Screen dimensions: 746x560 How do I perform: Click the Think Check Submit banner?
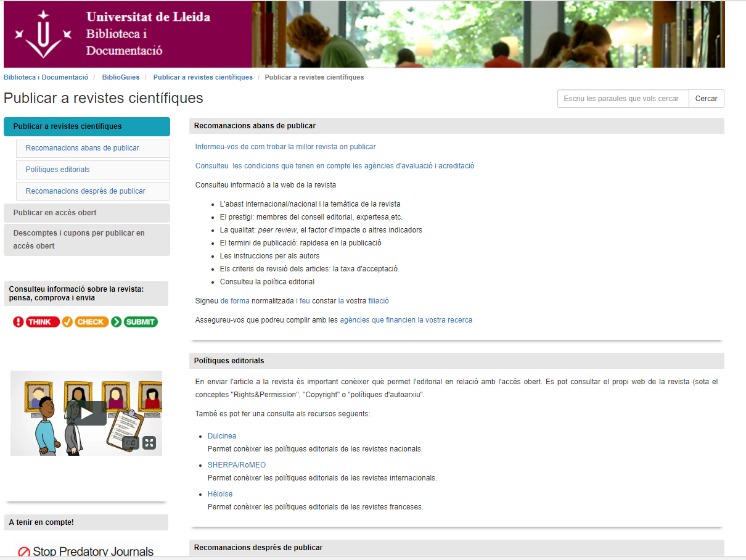(86, 322)
